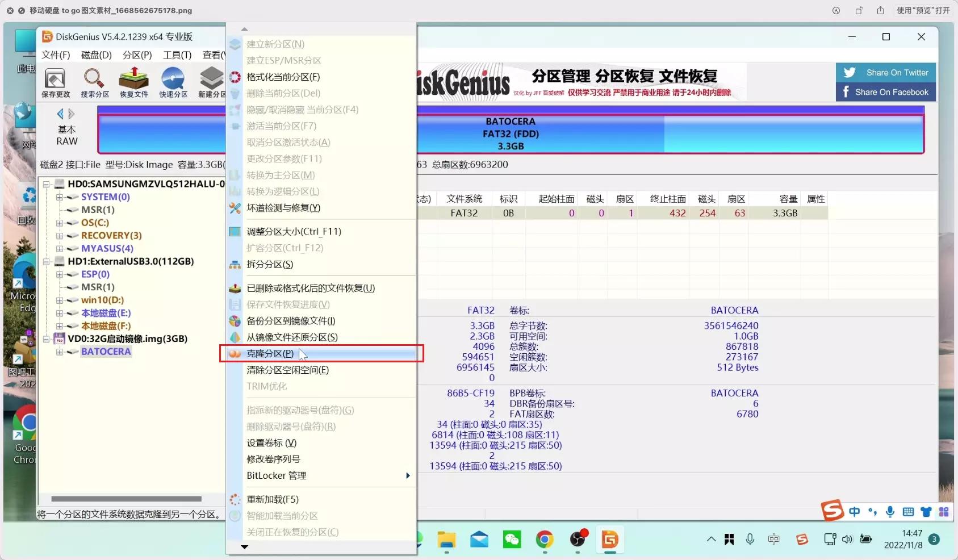This screenshot has height=560, width=958.
Task: Open the 工具(T) menu
Action: pos(176,55)
